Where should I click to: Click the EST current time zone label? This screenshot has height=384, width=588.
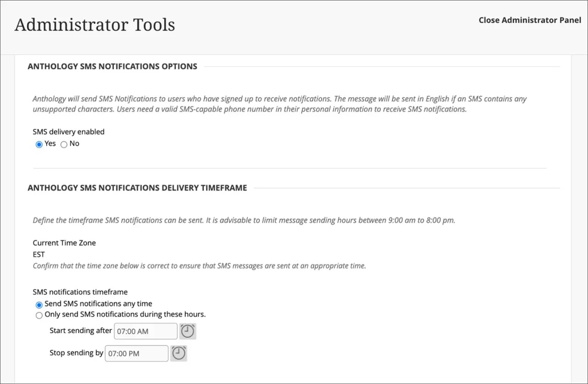38,254
